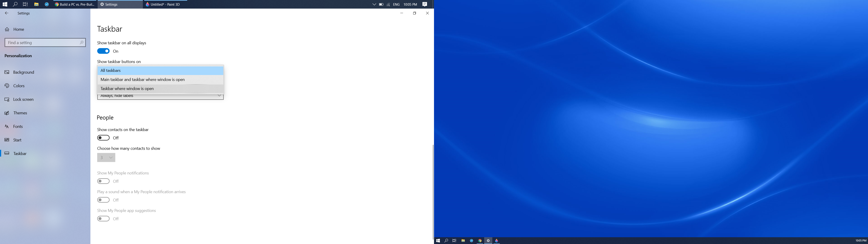The image size is (868, 244).
Task: Switch to Chrome 'Build a PC vs. Pre-Buil...' window
Action: [74, 4]
